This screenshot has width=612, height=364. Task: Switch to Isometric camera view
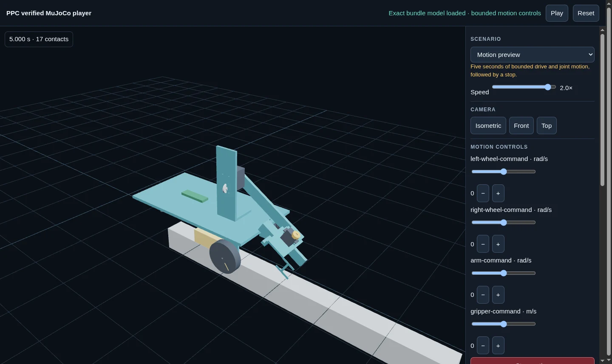pos(488,126)
